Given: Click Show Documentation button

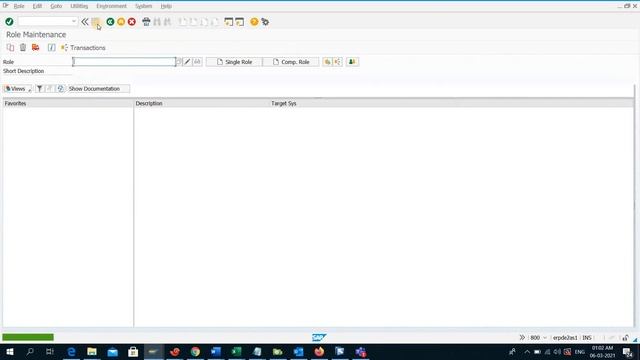Looking at the screenshot, I should 98,89.
